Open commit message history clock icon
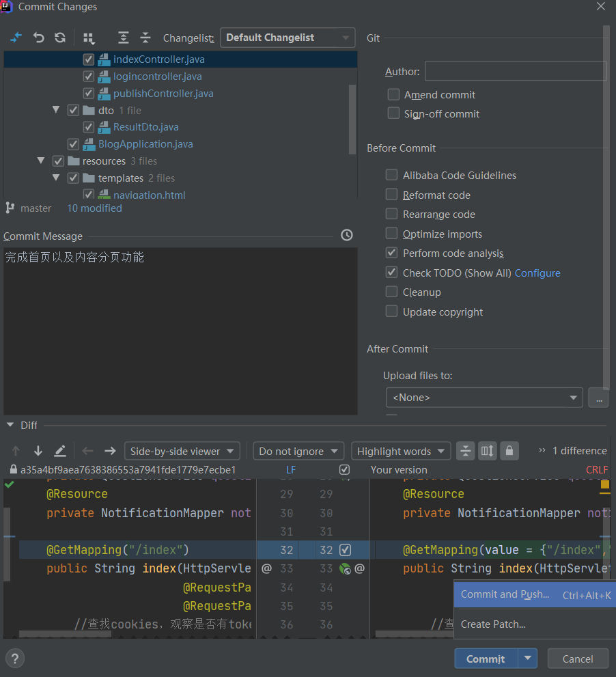The width and height of the screenshot is (616, 677). pyautogui.click(x=347, y=235)
